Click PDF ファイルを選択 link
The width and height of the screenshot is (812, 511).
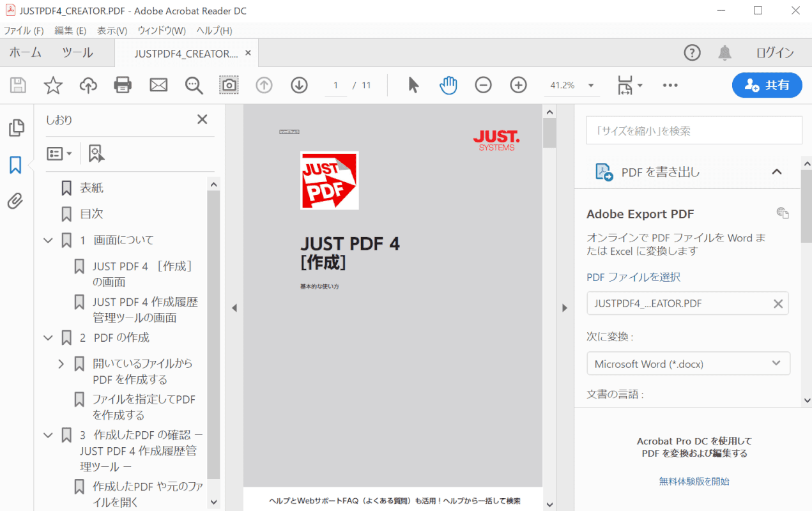click(633, 277)
